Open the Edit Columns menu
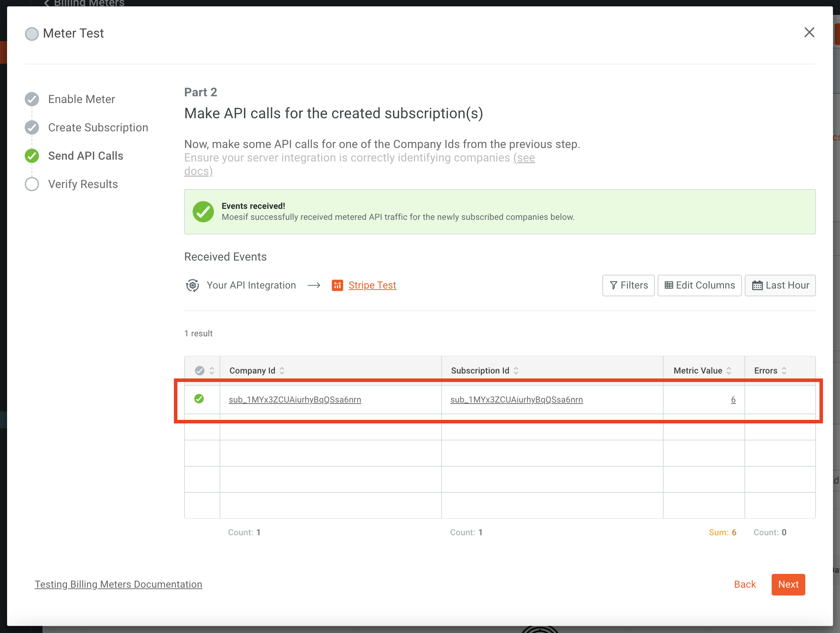The height and width of the screenshot is (633, 840). [x=699, y=285]
